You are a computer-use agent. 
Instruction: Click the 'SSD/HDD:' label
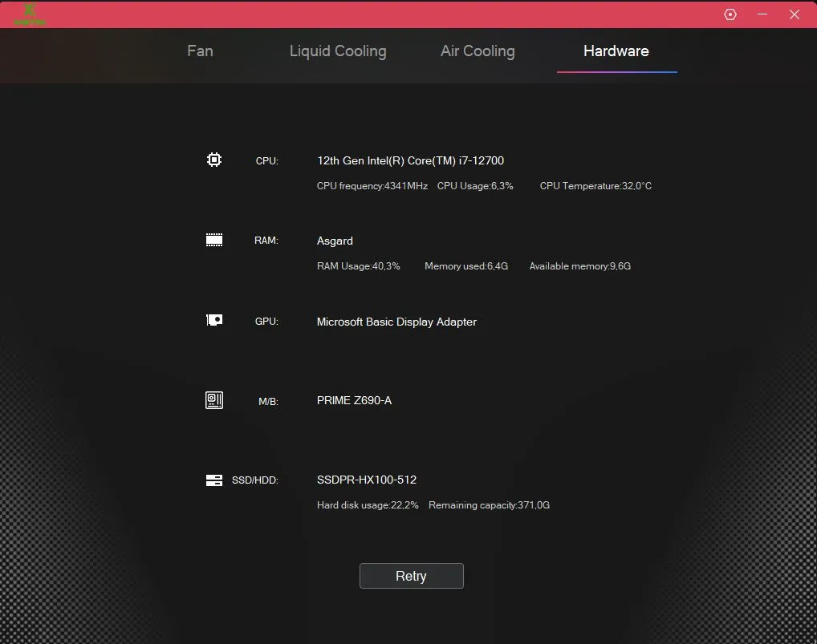(x=255, y=480)
